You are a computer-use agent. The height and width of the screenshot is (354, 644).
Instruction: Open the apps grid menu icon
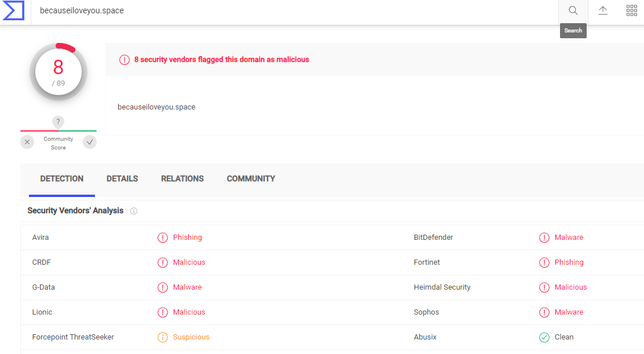point(632,11)
